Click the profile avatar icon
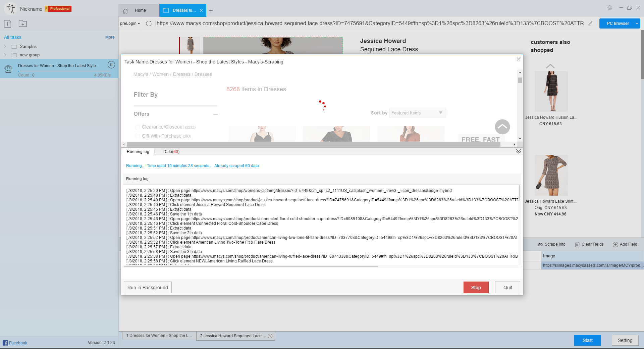Image resolution: width=644 pixels, height=349 pixels. pos(11,8)
